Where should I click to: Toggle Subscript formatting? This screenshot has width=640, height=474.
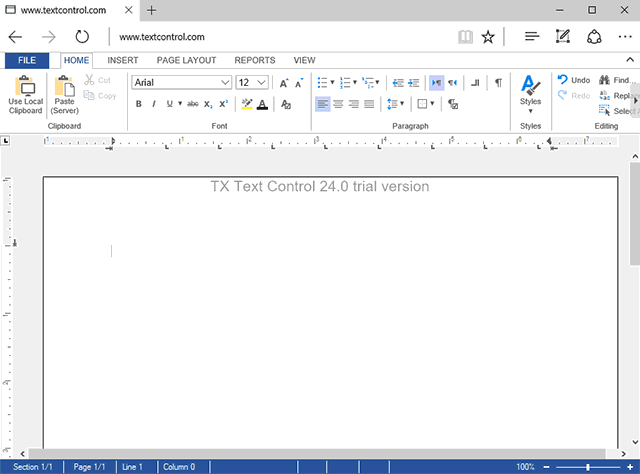tap(208, 104)
